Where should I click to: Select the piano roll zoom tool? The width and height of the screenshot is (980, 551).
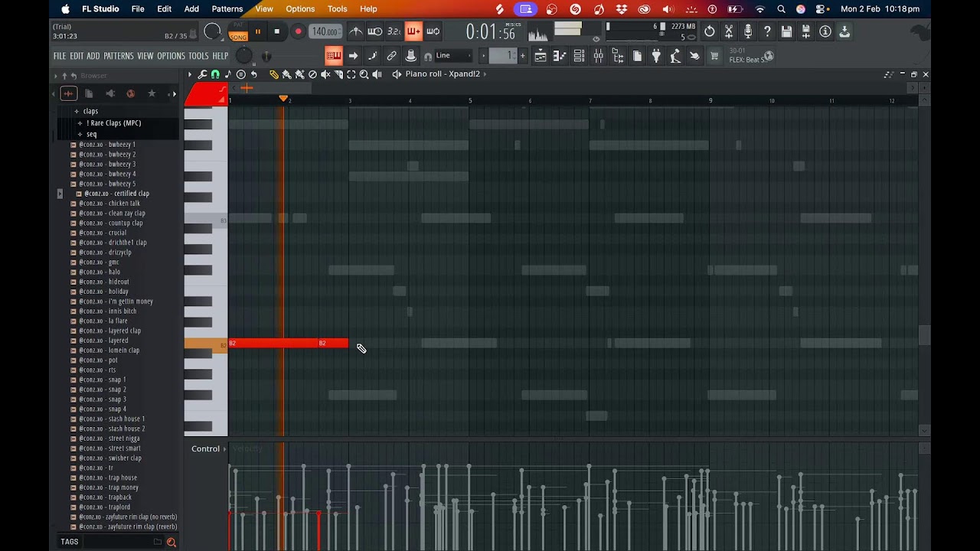[x=364, y=74]
